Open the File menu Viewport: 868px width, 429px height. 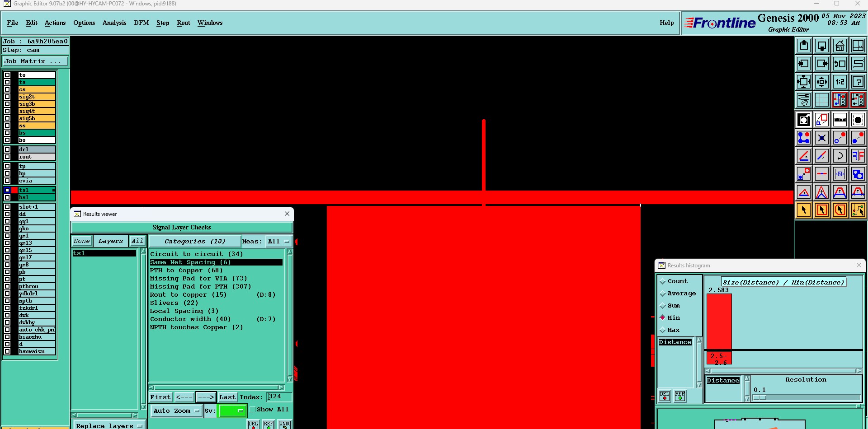(x=13, y=23)
